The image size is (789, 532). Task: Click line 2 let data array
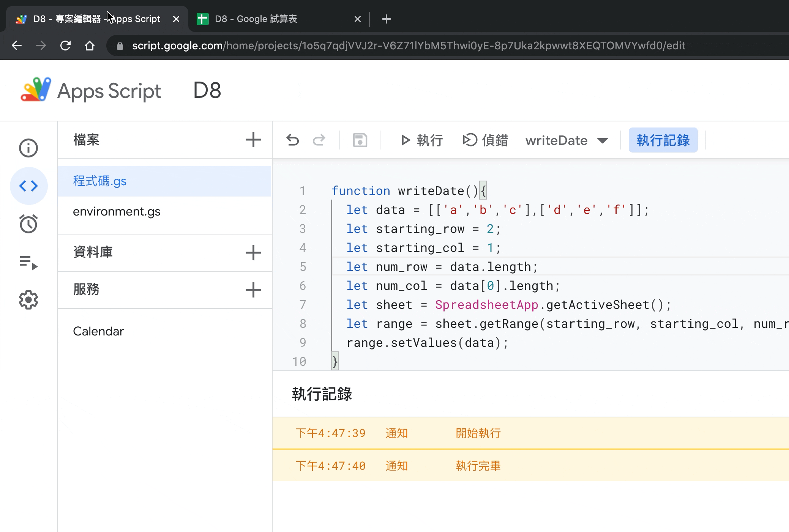coord(498,210)
